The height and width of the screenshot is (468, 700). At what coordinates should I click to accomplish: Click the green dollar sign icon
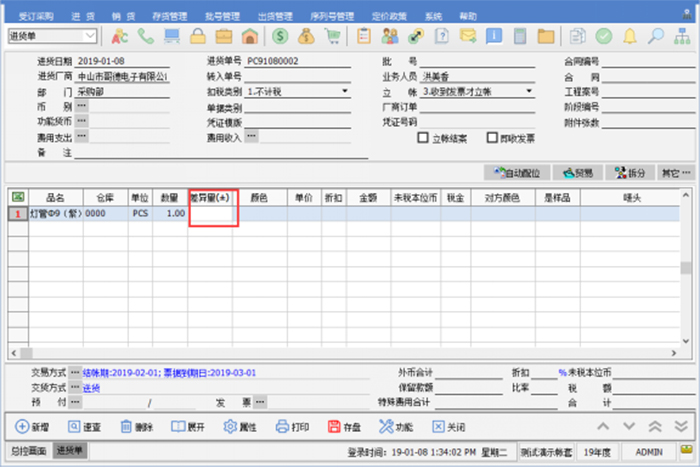pos(279,36)
